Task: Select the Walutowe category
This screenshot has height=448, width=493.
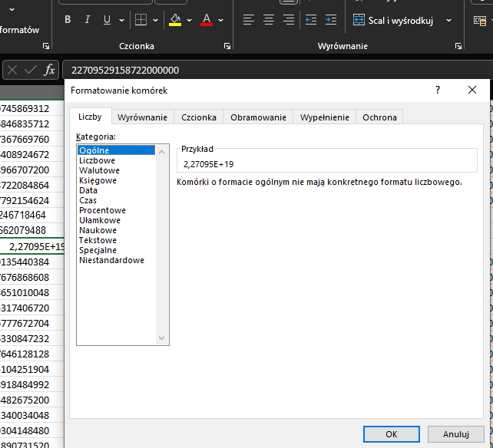Action: (x=99, y=170)
